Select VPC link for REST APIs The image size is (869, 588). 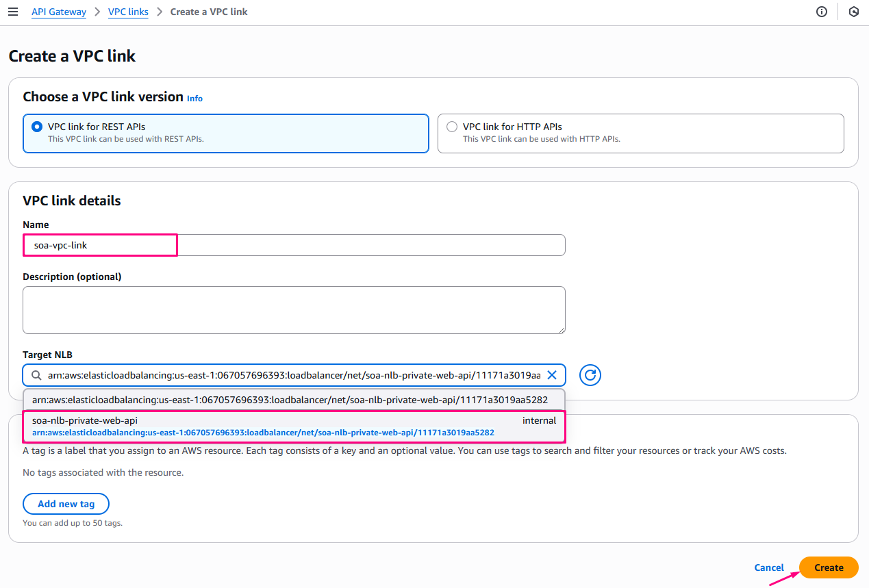tap(37, 127)
